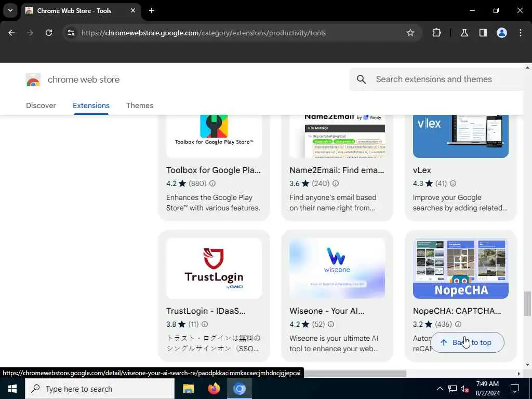
Task: Open the NopeCHA extension thumbnail
Action: pos(461,269)
